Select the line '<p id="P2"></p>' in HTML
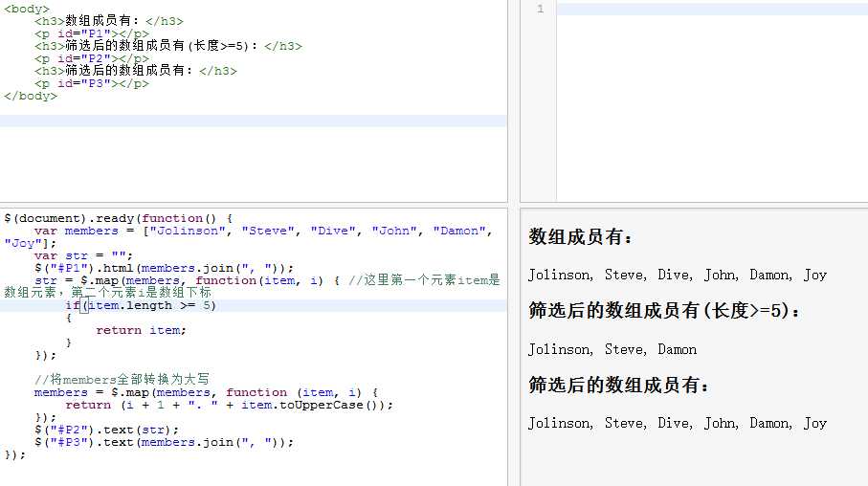Image resolution: width=868 pixels, height=486 pixels. (91, 58)
